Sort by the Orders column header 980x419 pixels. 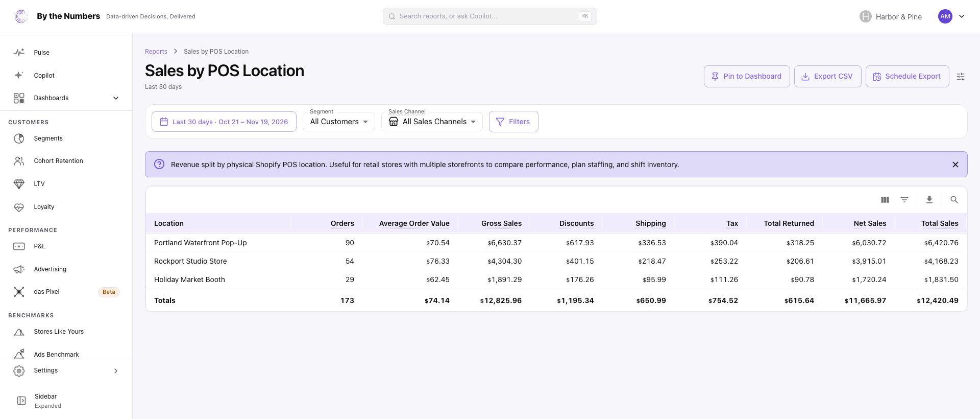tap(342, 223)
